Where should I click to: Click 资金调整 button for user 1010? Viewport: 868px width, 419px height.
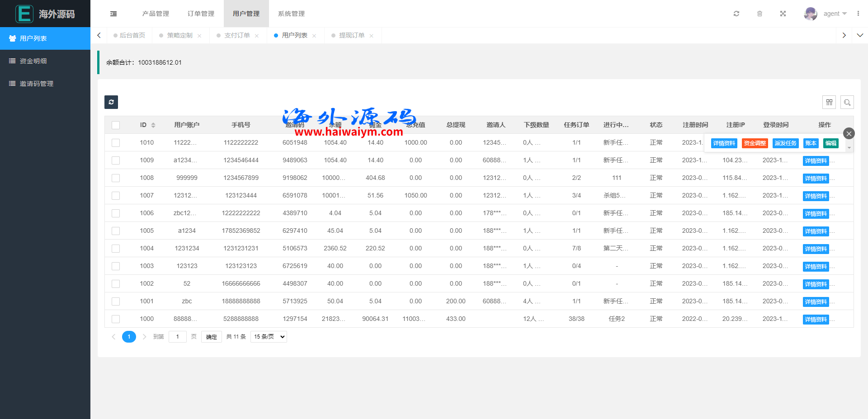point(755,143)
